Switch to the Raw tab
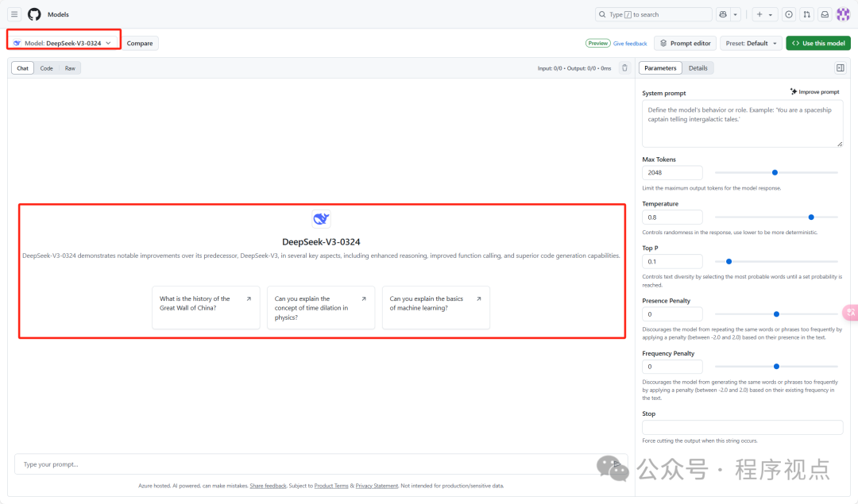The height and width of the screenshot is (504, 858). coord(70,68)
